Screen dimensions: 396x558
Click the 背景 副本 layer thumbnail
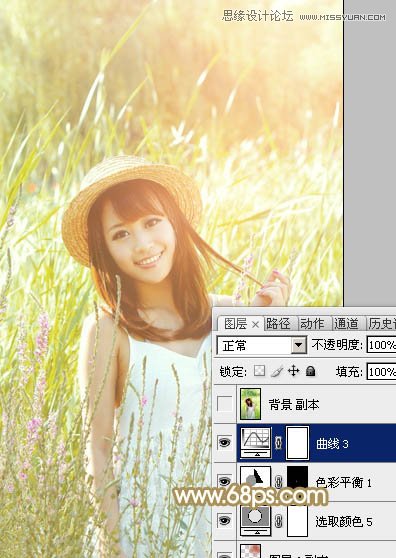(x=250, y=404)
